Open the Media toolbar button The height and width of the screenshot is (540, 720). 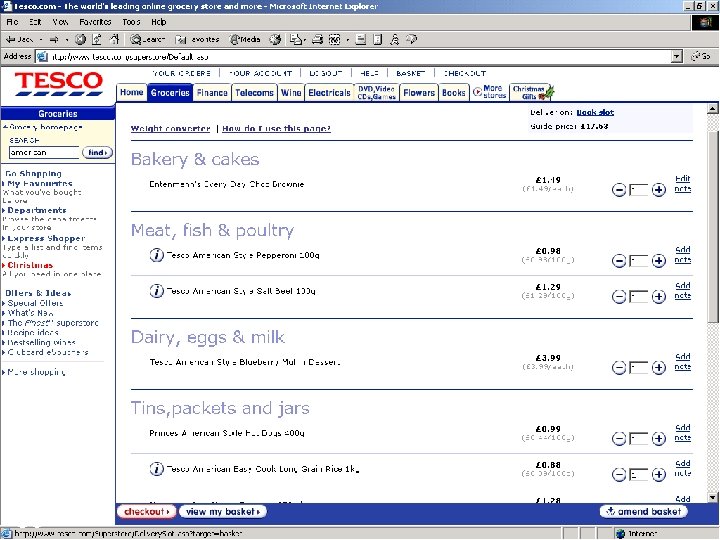[x=245, y=39]
